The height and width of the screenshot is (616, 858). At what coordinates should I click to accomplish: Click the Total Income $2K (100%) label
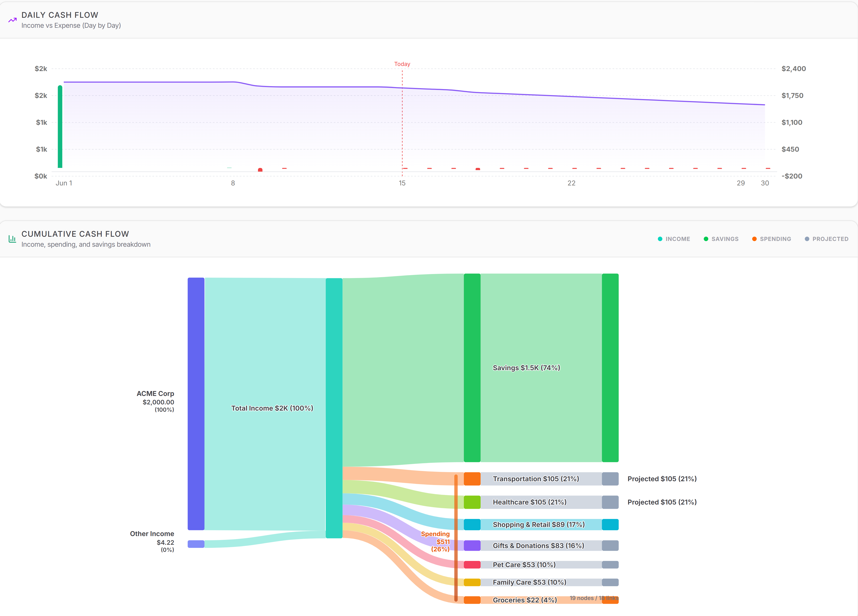click(272, 408)
